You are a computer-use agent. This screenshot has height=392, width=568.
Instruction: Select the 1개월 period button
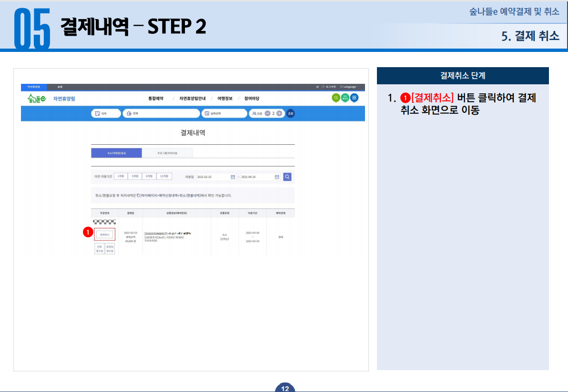pos(121,176)
